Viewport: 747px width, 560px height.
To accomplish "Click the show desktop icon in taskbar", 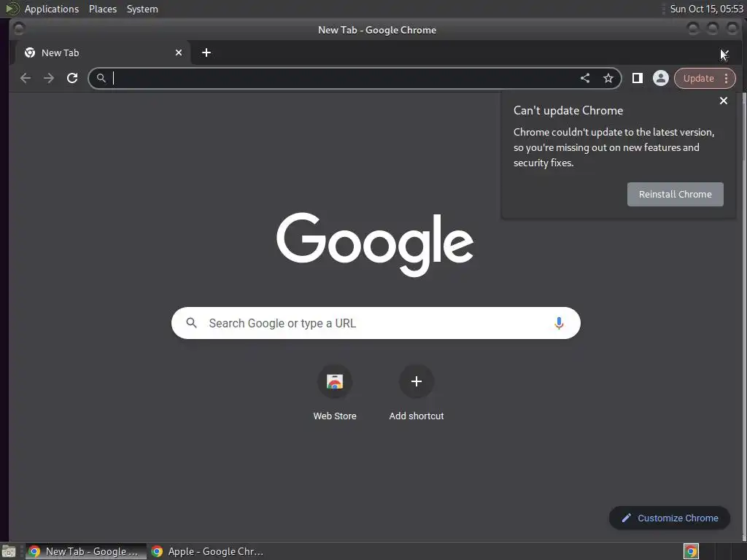I will coord(9,551).
